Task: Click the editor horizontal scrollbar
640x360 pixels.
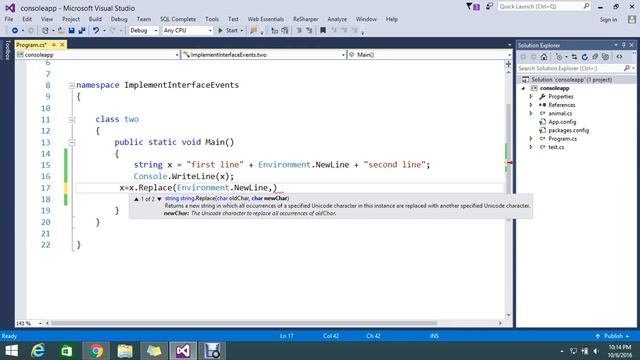Action: (243, 323)
